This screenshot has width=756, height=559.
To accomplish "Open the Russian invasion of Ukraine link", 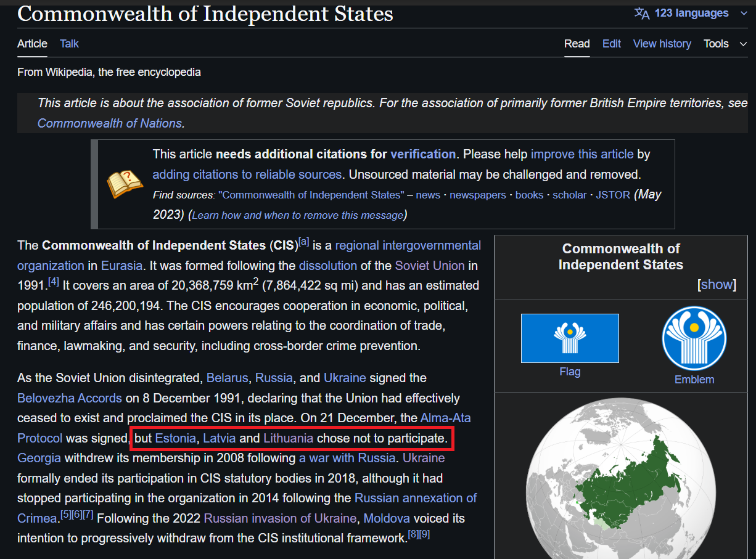I will [x=280, y=518].
